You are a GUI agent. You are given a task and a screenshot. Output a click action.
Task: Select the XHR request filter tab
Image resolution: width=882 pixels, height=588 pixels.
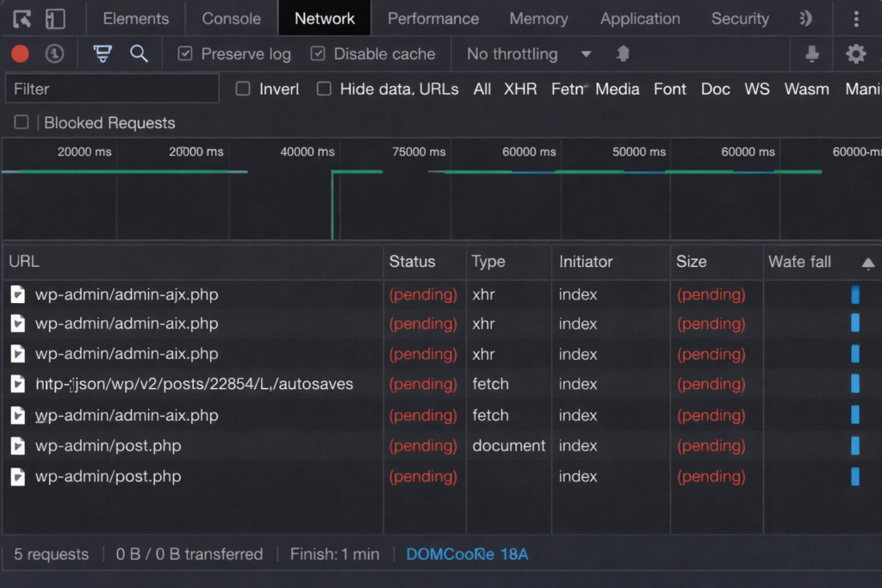point(520,89)
